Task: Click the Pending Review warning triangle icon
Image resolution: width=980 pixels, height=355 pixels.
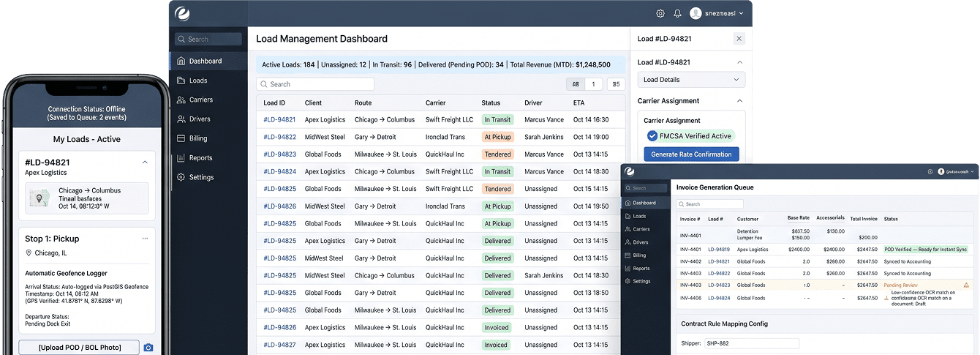Action: [965, 285]
